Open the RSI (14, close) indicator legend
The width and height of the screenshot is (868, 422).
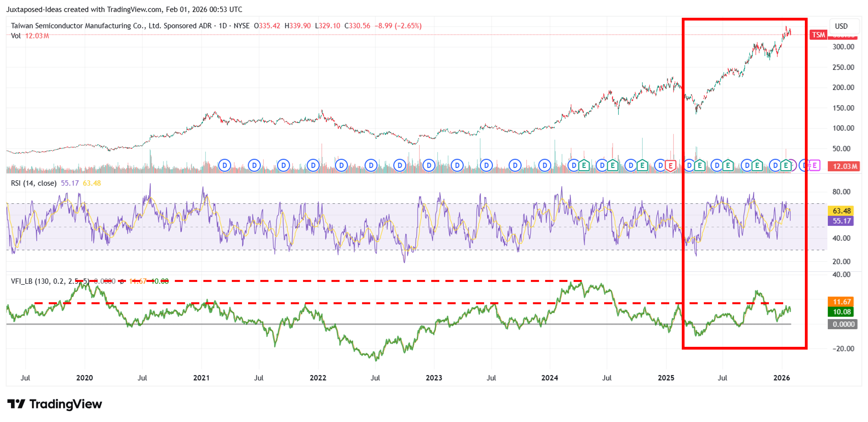click(34, 183)
